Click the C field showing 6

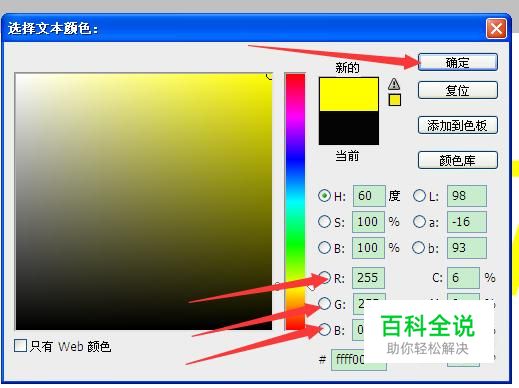(x=463, y=278)
